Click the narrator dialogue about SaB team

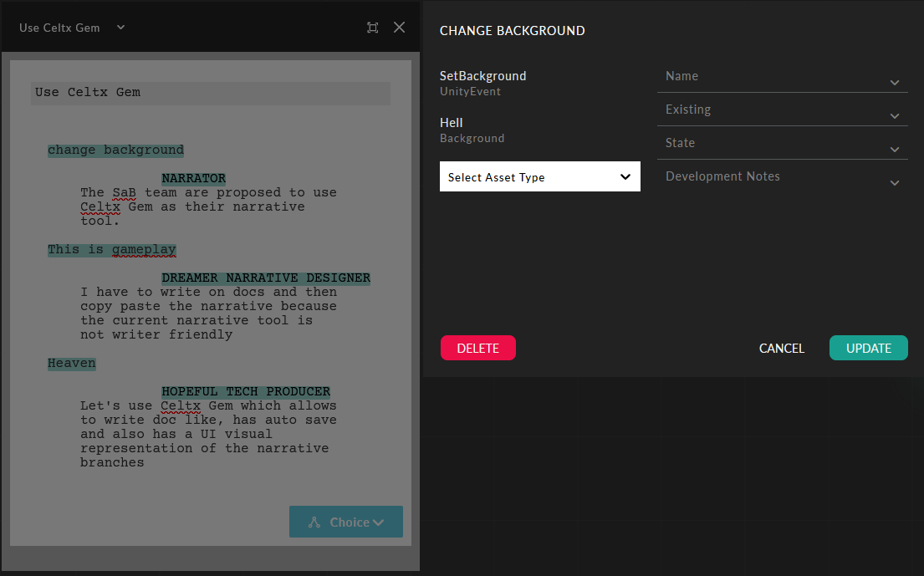click(208, 206)
